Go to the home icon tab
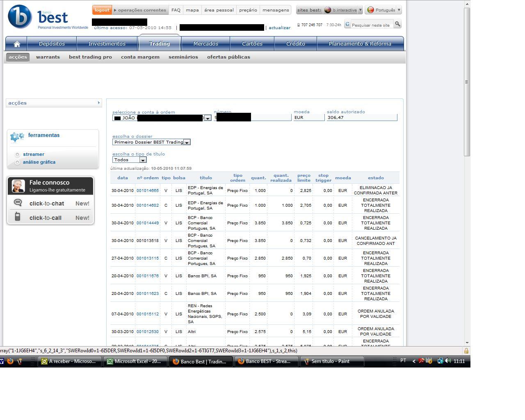Viewport: 525px width, 420px height. [17, 44]
